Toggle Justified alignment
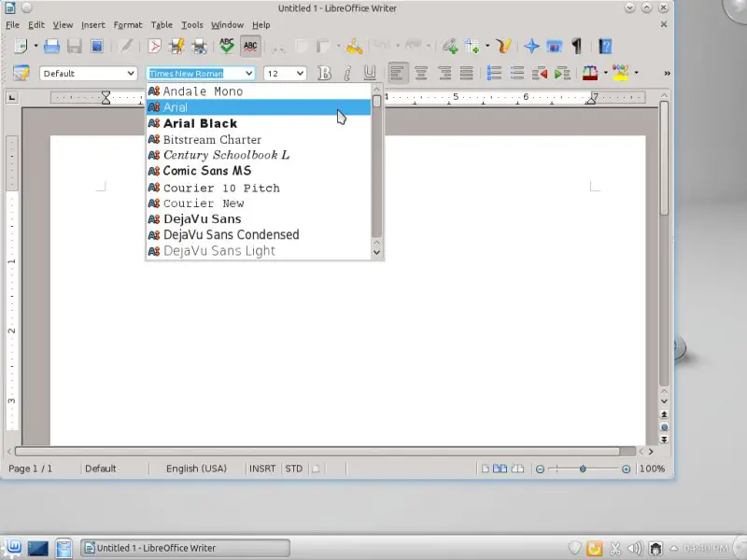 pos(466,73)
